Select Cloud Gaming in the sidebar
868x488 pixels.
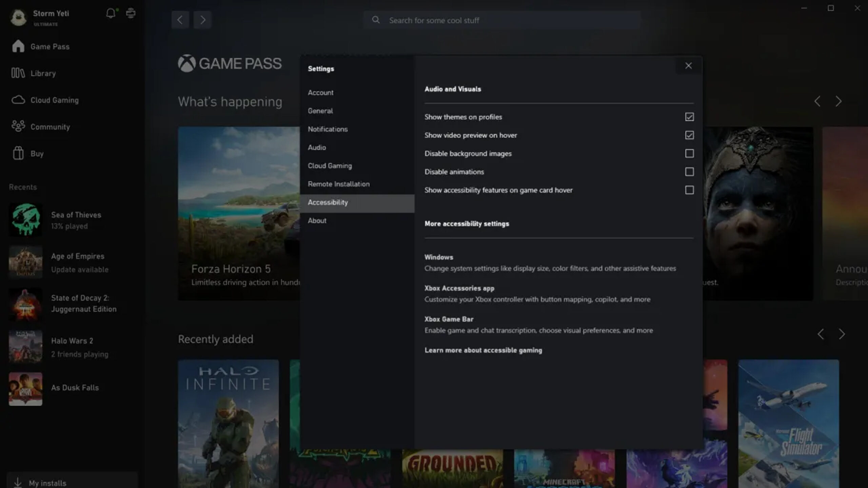coord(54,100)
